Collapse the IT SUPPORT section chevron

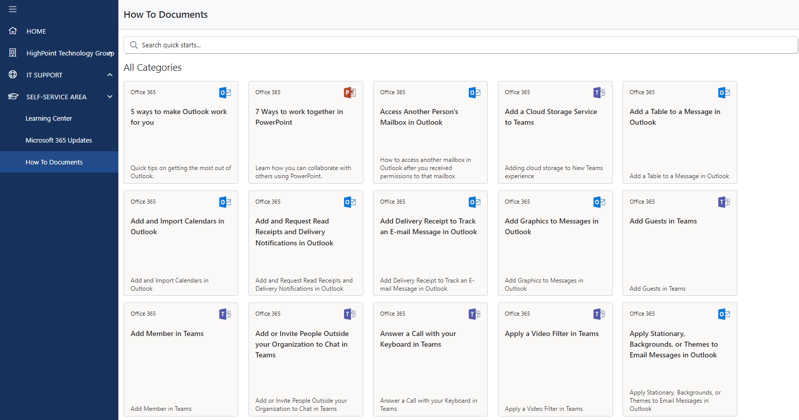coord(110,75)
